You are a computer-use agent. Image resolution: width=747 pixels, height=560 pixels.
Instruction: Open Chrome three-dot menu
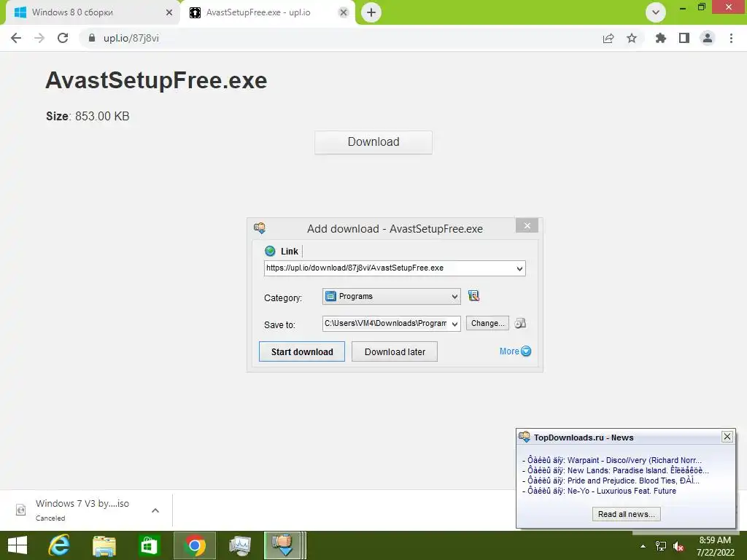click(731, 38)
